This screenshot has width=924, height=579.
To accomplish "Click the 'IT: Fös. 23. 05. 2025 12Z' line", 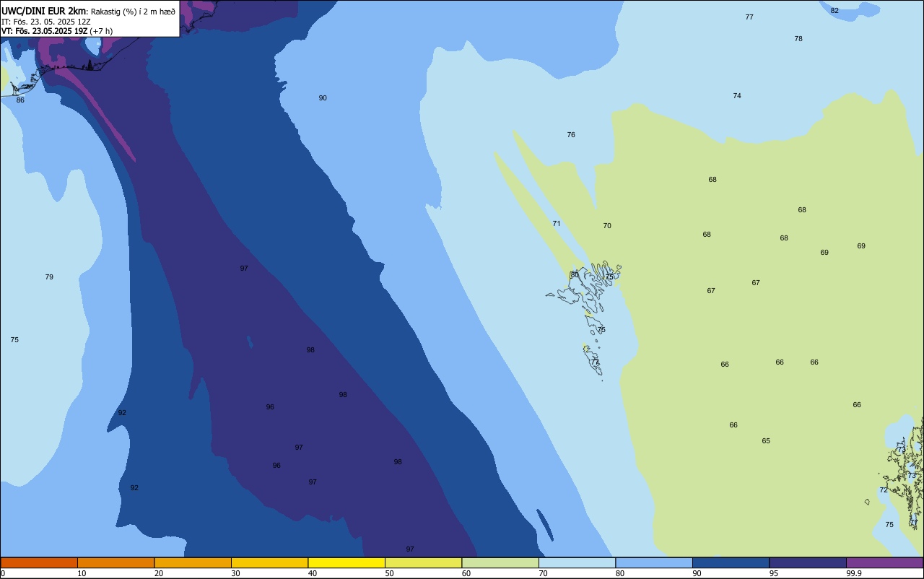I will pos(46,21).
